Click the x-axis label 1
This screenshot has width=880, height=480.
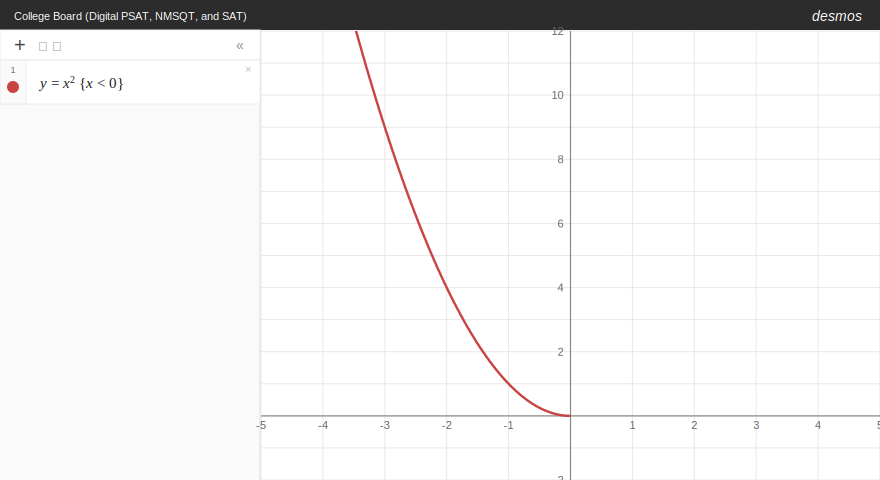[632, 426]
